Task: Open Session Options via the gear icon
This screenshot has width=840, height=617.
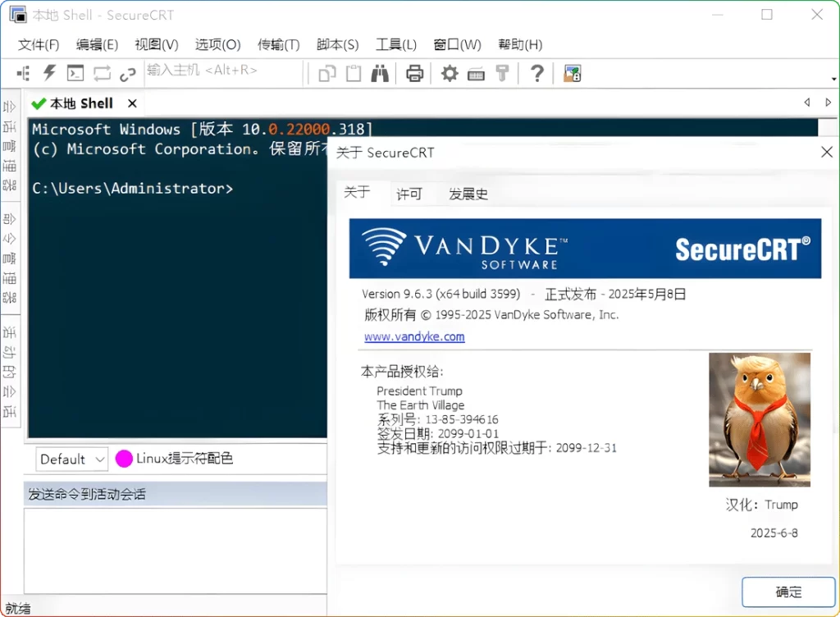Action: point(448,73)
